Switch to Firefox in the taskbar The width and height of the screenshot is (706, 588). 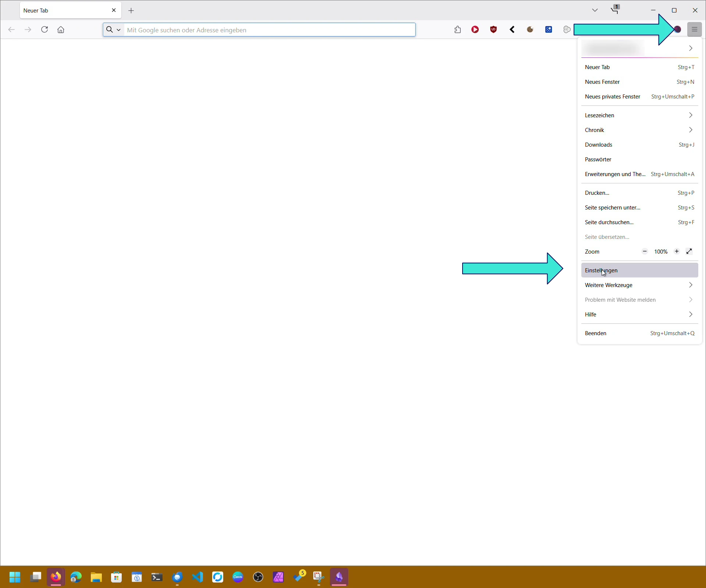coord(56,577)
